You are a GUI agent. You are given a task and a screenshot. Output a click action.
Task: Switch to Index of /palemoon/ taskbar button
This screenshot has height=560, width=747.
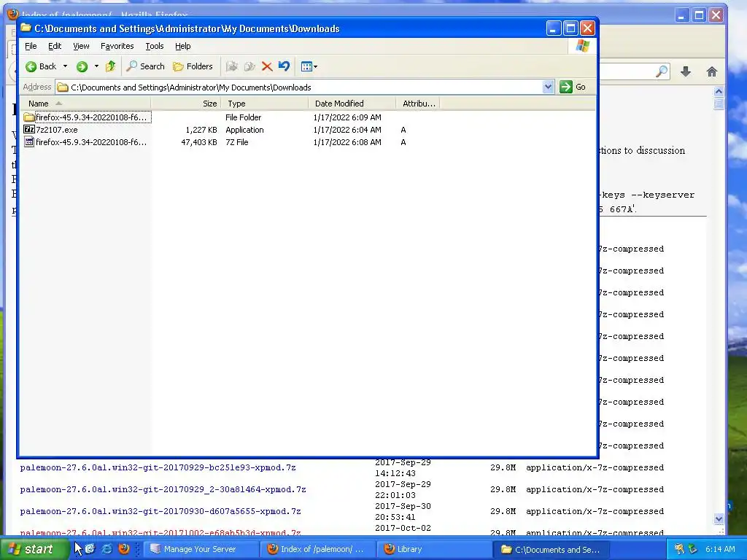point(318,549)
